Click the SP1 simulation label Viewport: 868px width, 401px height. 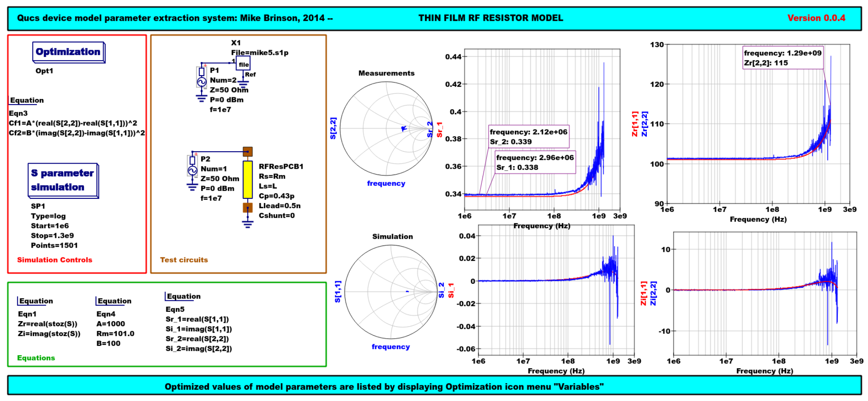38,206
